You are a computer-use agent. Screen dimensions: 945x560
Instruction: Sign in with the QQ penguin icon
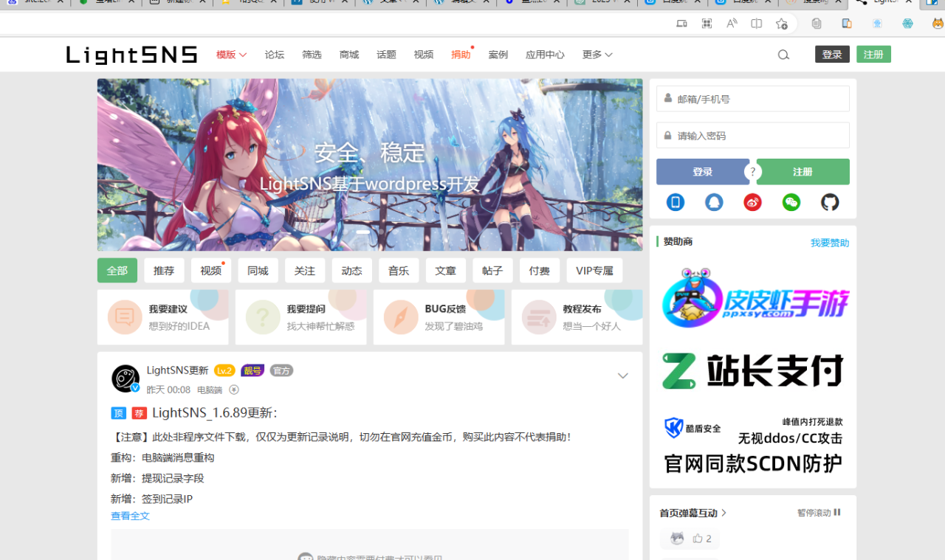(714, 202)
